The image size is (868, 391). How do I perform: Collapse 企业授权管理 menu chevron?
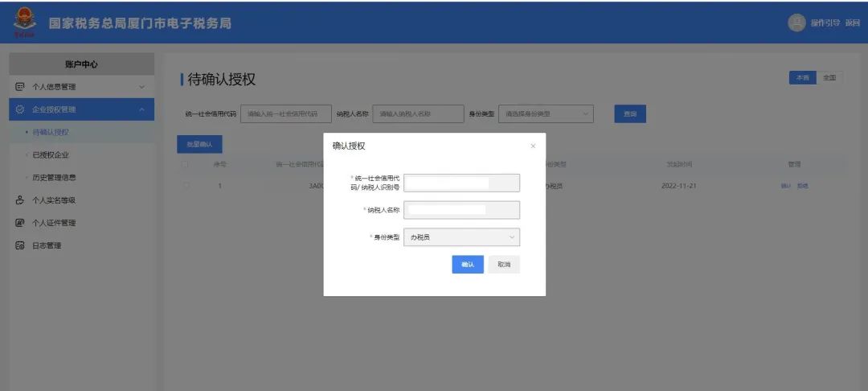tap(141, 109)
